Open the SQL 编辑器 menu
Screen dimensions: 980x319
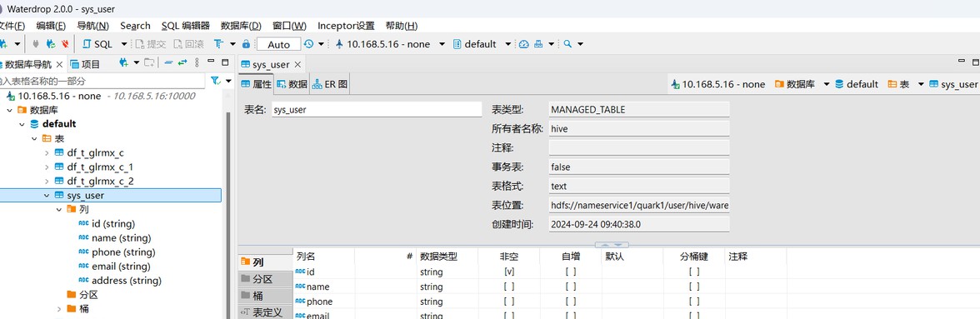pos(185,26)
